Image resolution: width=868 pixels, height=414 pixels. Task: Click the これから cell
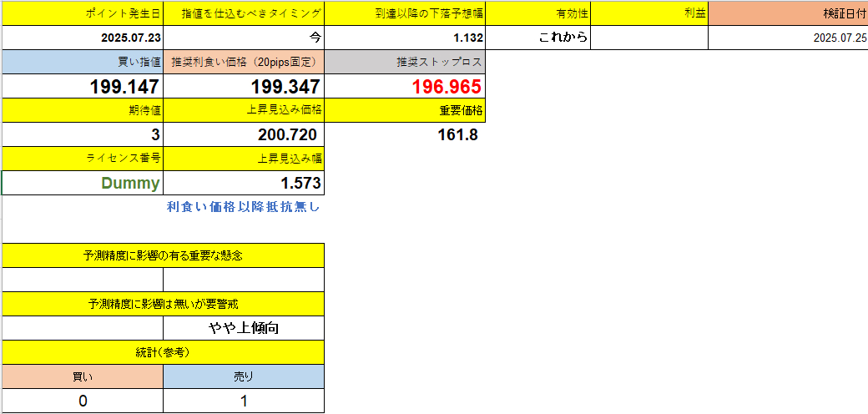pos(538,38)
